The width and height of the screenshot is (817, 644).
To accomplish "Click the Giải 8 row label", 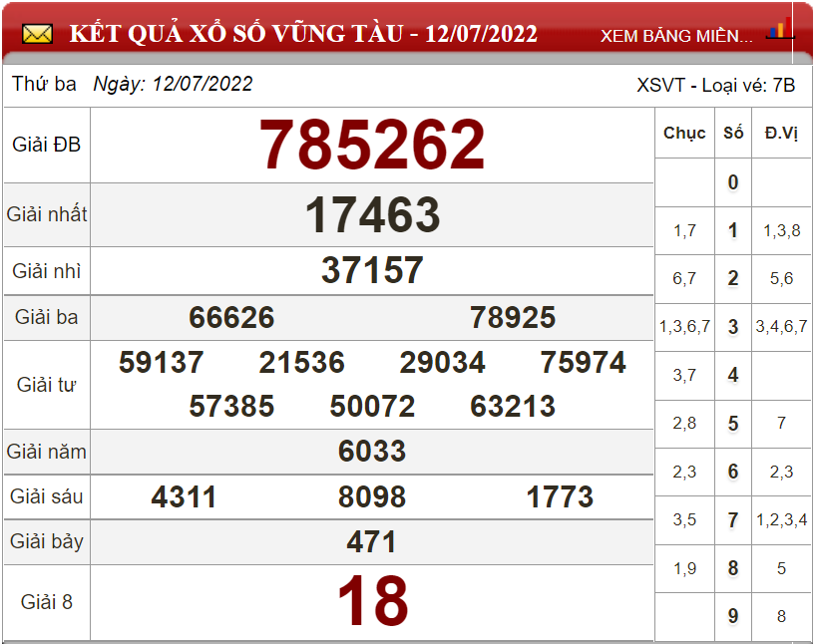I will pos(46,602).
